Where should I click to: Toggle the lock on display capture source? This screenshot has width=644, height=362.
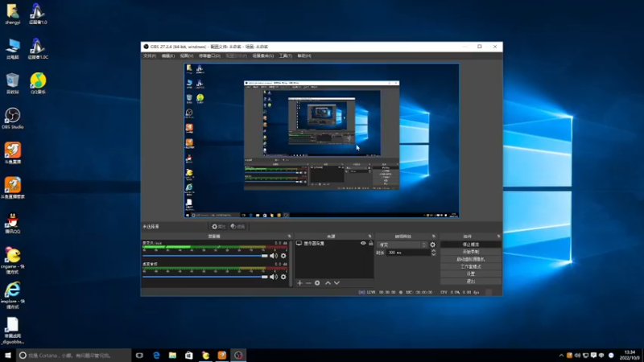point(370,244)
